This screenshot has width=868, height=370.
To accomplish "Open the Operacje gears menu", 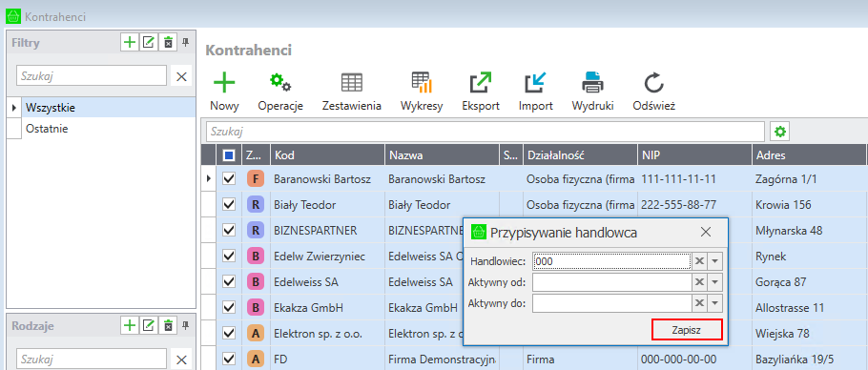I will point(280,83).
